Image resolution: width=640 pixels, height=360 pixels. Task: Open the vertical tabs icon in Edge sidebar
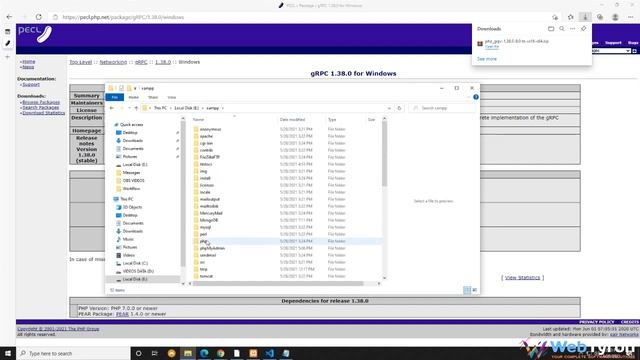[7, 31]
